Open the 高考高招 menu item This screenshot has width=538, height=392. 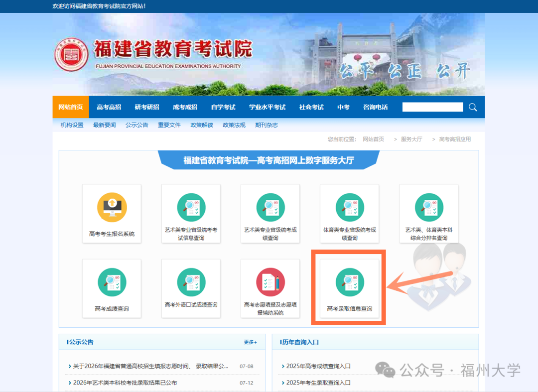109,107
